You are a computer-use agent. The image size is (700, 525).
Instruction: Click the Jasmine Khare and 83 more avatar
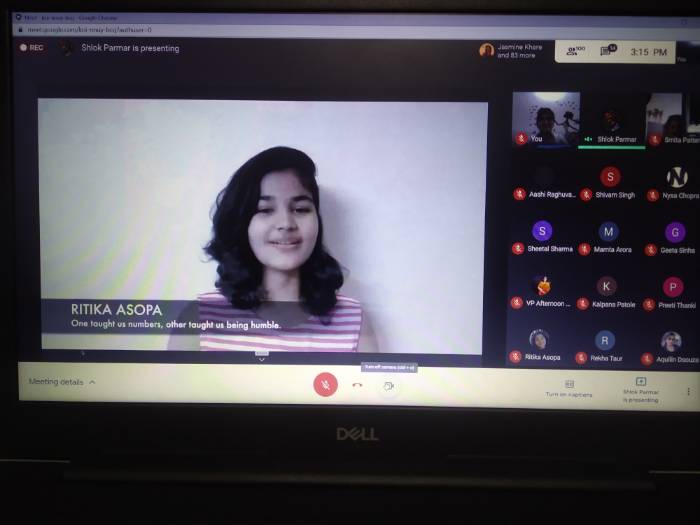486,50
